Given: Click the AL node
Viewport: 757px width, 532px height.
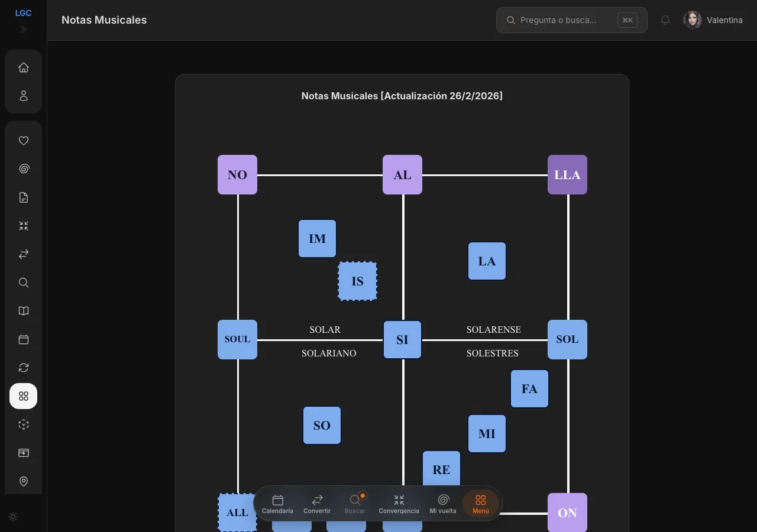Looking at the screenshot, I should 402,175.
